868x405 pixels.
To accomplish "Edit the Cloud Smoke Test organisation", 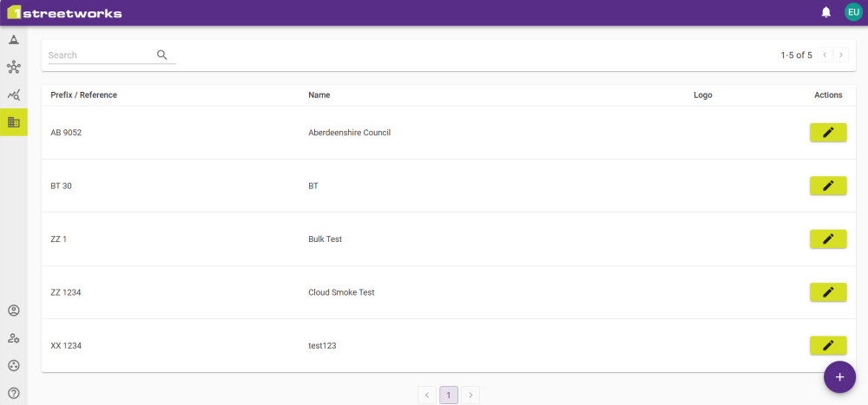I will 828,292.
